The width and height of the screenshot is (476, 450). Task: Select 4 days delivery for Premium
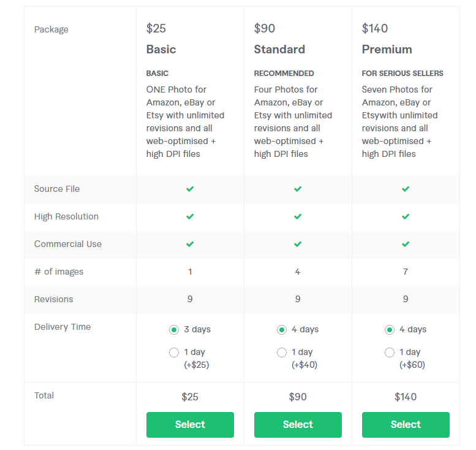pos(390,330)
